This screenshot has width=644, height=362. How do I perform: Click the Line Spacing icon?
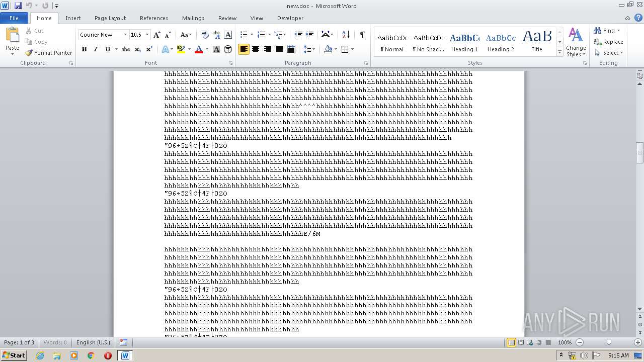pyautogui.click(x=307, y=49)
